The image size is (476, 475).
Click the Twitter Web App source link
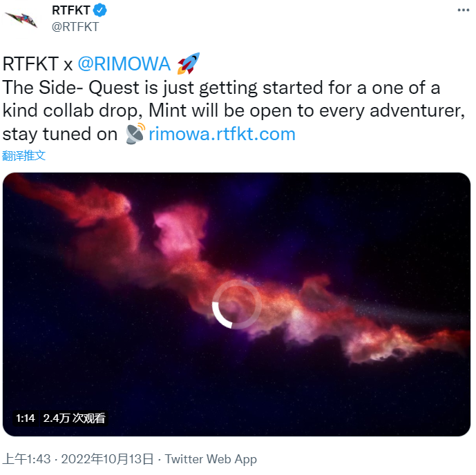pos(211,459)
